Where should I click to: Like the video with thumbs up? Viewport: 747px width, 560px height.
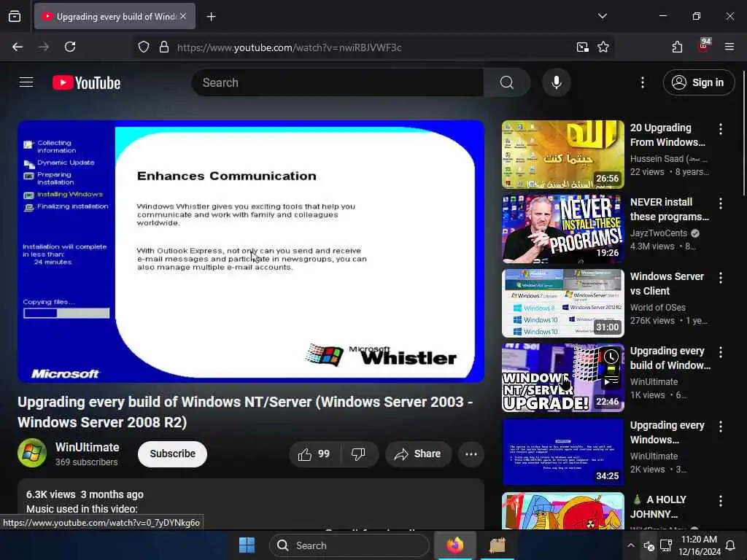(314, 454)
